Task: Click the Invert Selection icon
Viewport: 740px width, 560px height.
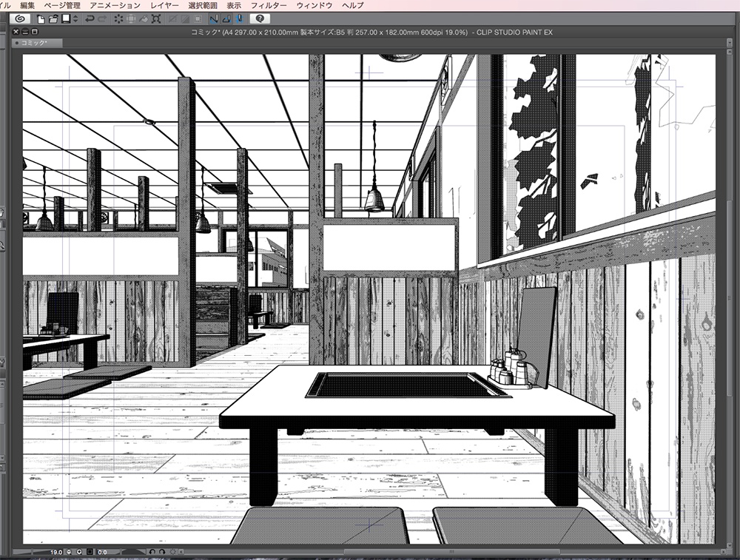Action: click(186, 19)
